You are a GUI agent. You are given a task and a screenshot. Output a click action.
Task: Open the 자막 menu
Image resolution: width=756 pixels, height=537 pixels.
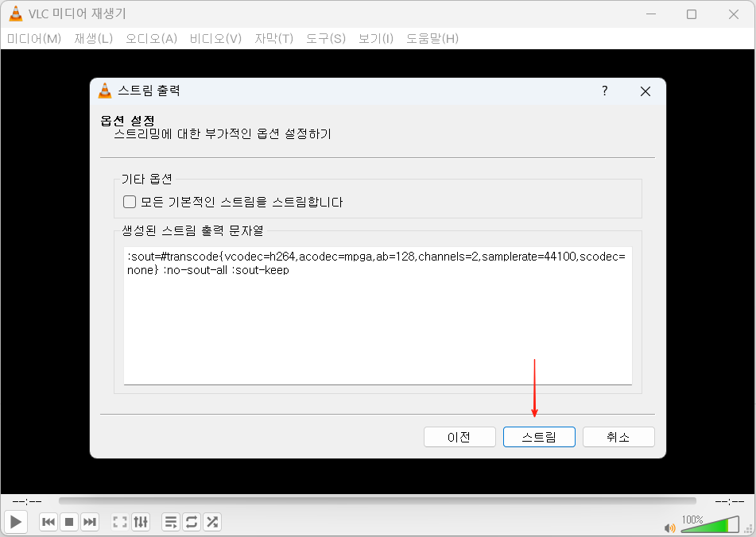click(x=273, y=38)
